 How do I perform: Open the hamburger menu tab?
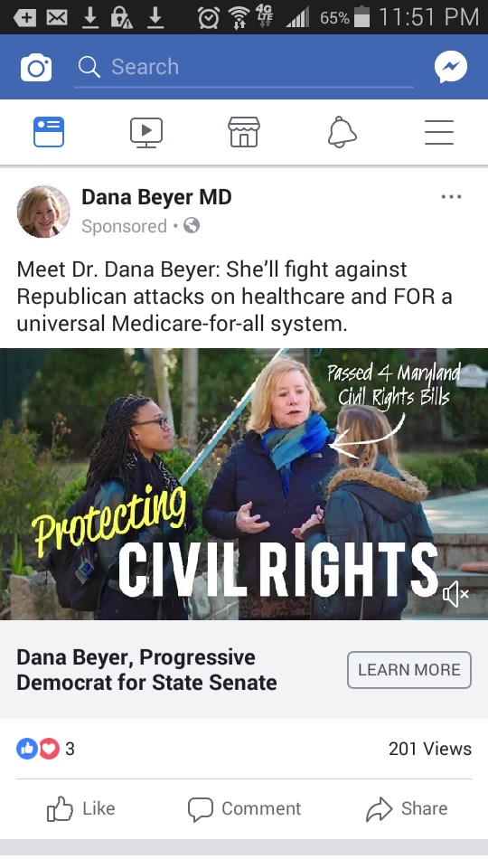(439, 132)
